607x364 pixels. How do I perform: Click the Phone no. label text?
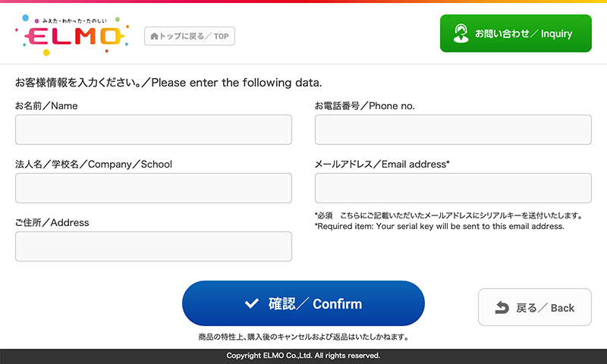click(365, 106)
